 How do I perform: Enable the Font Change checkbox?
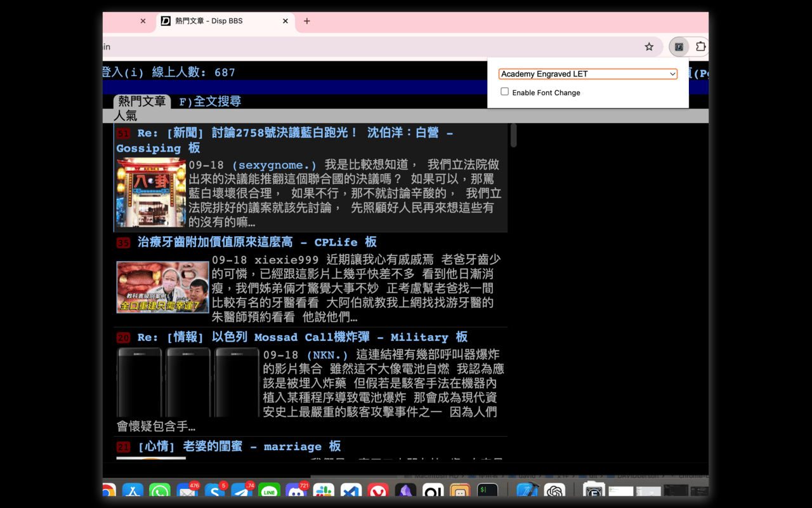pyautogui.click(x=504, y=91)
